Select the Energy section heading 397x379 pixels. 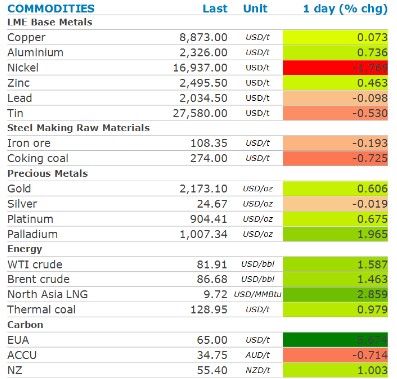(x=25, y=249)
